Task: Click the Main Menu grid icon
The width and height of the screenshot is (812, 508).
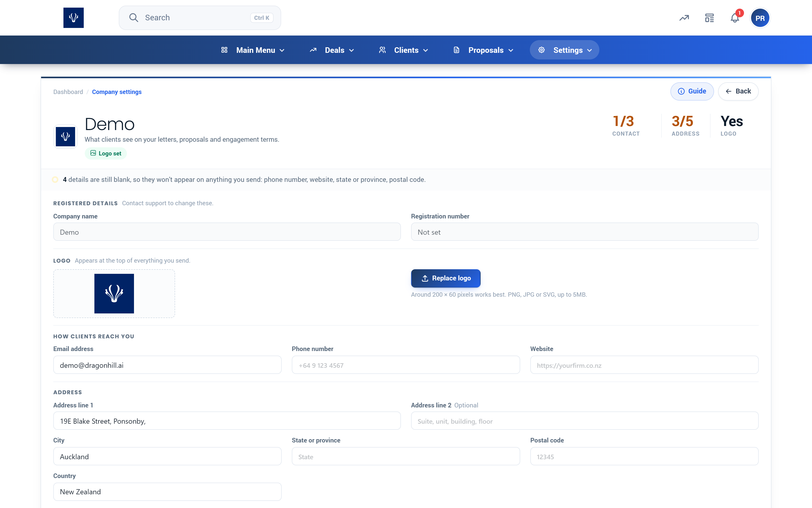Action: (225, 50)
